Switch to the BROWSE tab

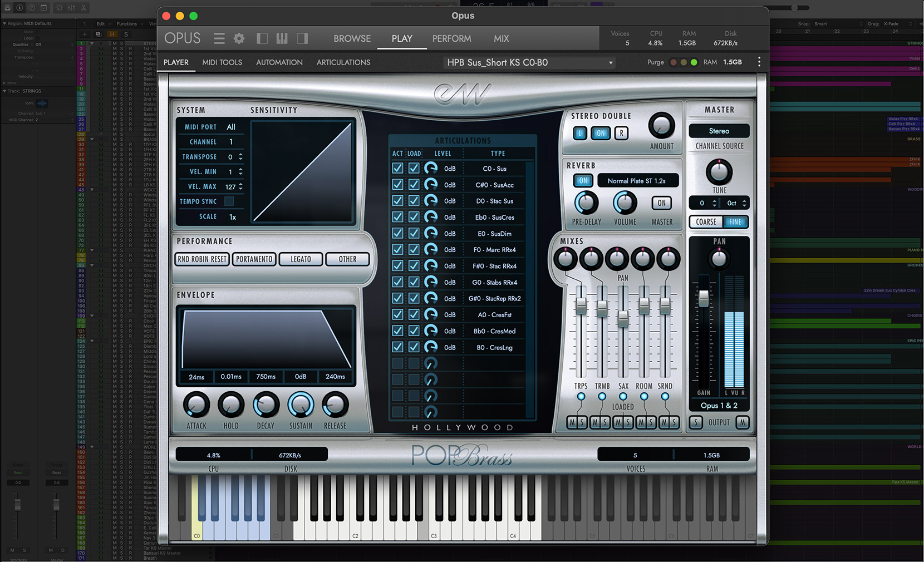click(x=352, y=38)
